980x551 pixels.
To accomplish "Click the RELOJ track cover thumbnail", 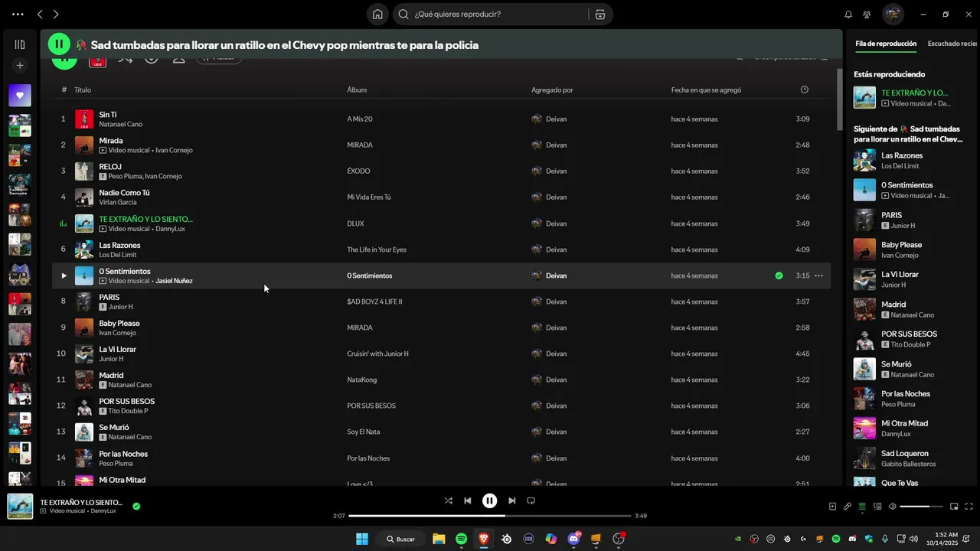I will click(84, 171).
